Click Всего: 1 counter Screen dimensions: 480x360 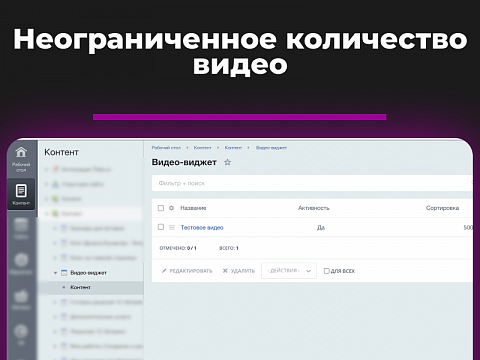229,248
